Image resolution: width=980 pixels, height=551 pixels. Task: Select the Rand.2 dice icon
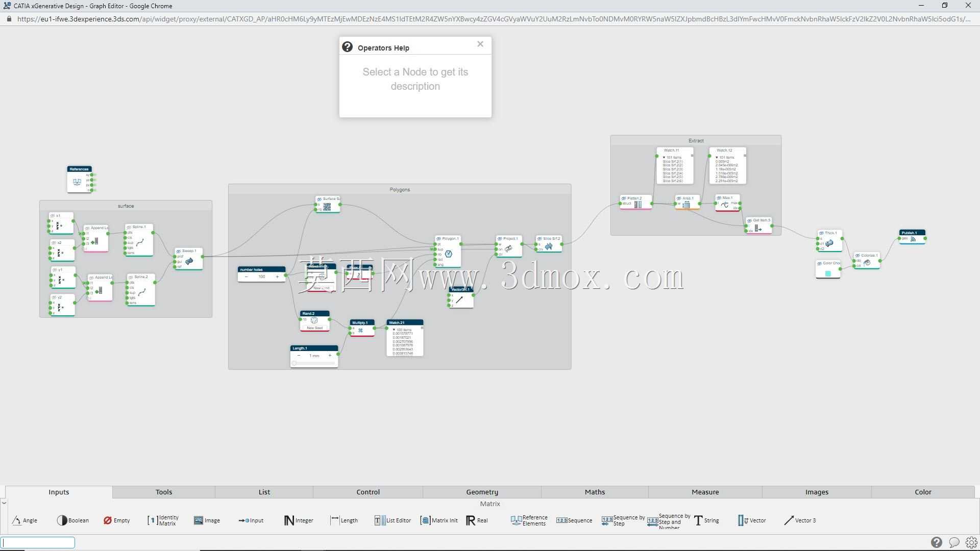pyautogui.click(x=314, y=320)
